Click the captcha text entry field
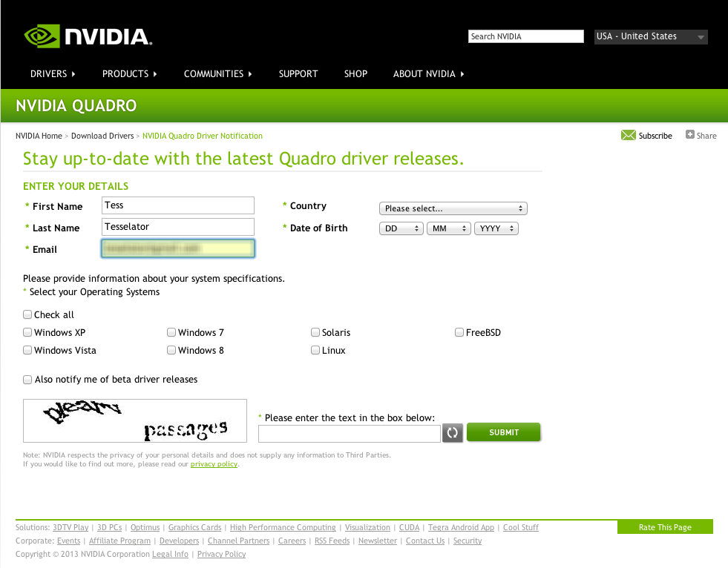This screenshot has width=728, height=568. [349, 434]
